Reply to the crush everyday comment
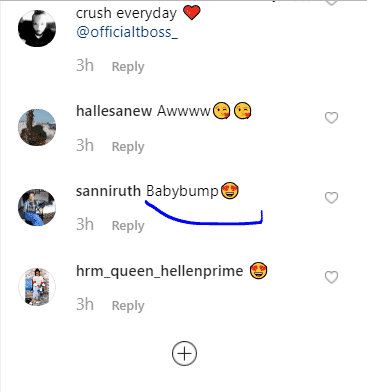The image size is (367, 392). pyautogui.click(x=128, y=67)
